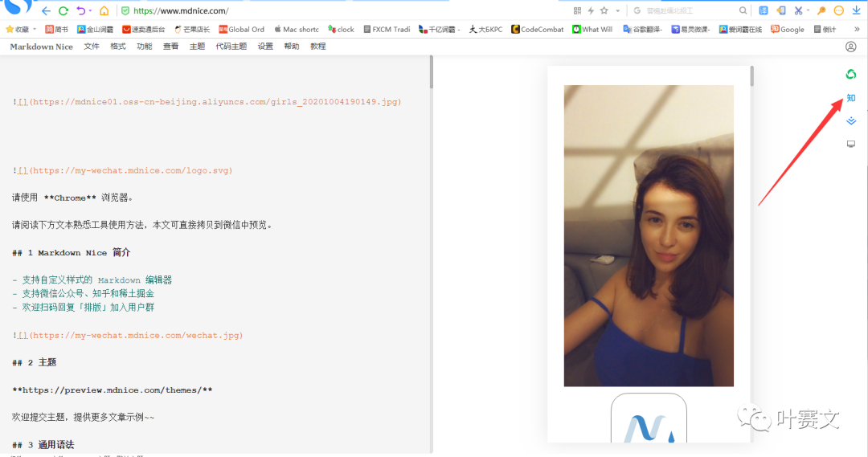Screen dimensions: 868x457
Task: Open the FXCM Tradi bookmark
Action: (387, 30)
